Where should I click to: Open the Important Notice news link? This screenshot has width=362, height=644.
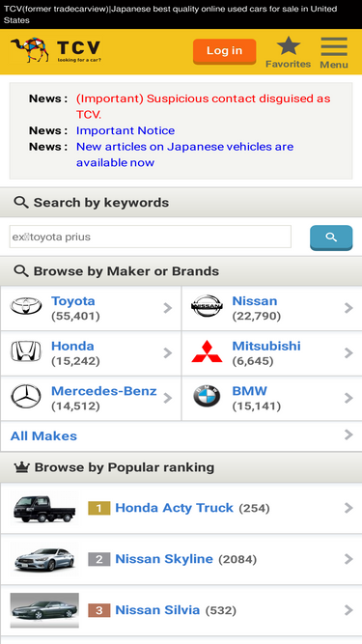125,130
